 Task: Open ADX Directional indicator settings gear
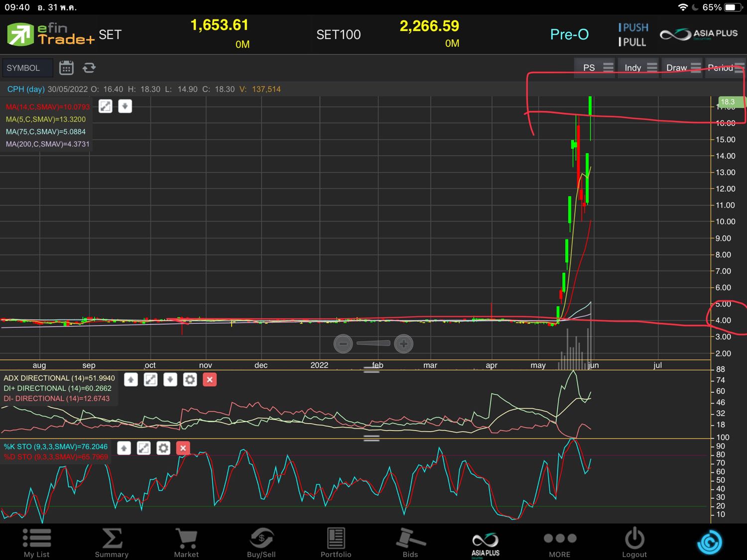tap(190, 380)
